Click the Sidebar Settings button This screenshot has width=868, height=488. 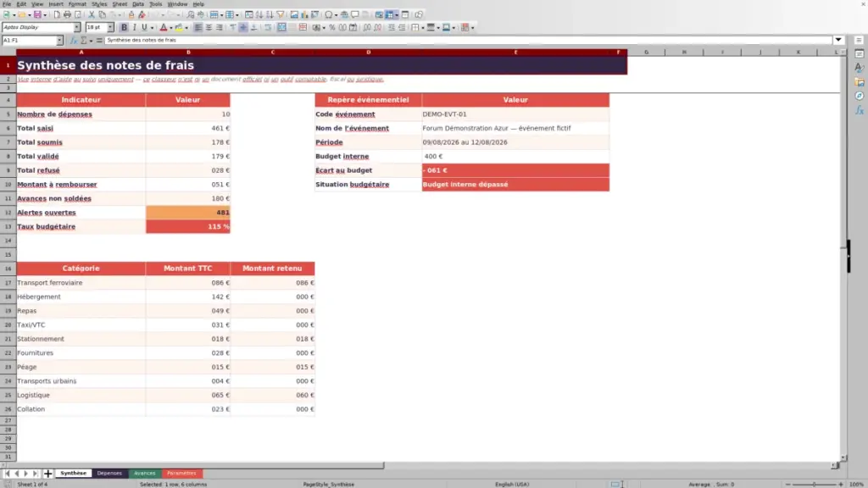(860, 41)
